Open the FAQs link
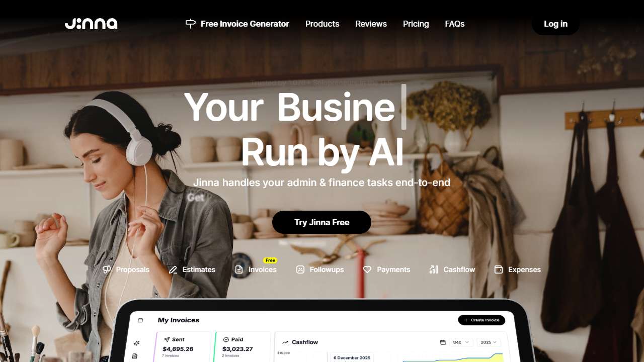The height and width of the screenshot is (362, 644). click(455, 24)
